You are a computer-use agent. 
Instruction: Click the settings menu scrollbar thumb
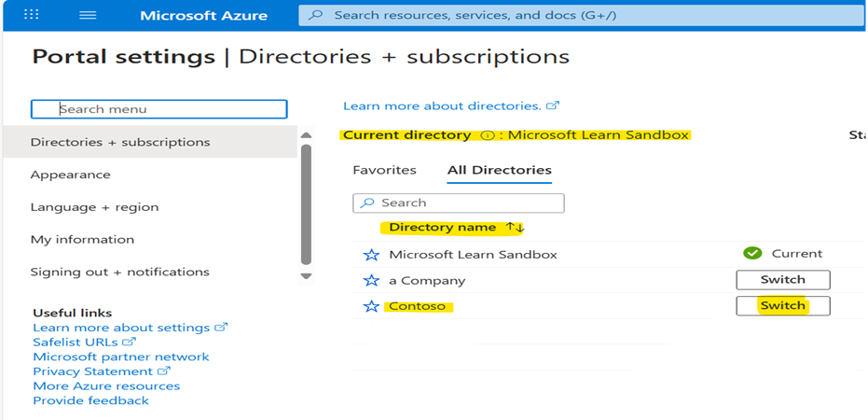click(306, 204)
